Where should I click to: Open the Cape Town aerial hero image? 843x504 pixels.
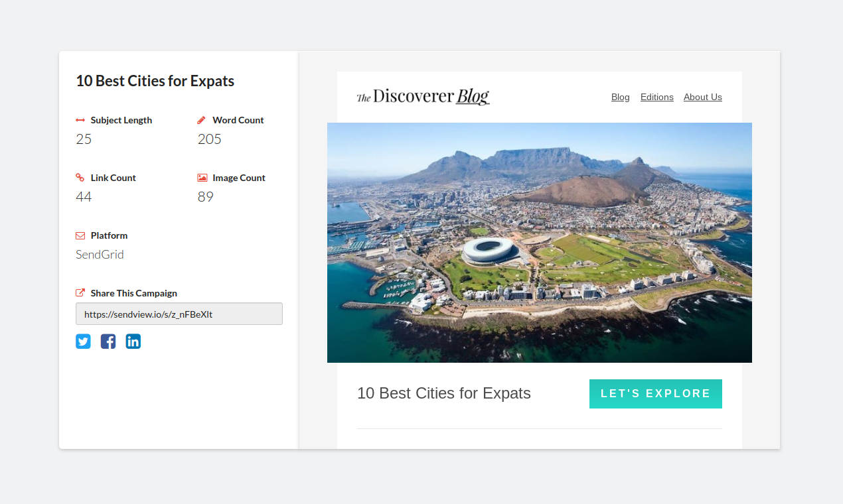(539, 242)
